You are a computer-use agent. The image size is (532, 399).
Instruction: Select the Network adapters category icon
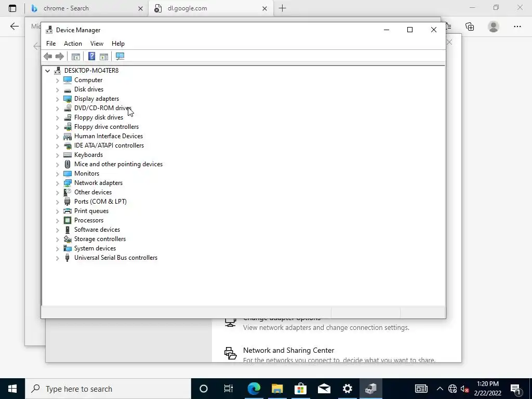(68, 183)
